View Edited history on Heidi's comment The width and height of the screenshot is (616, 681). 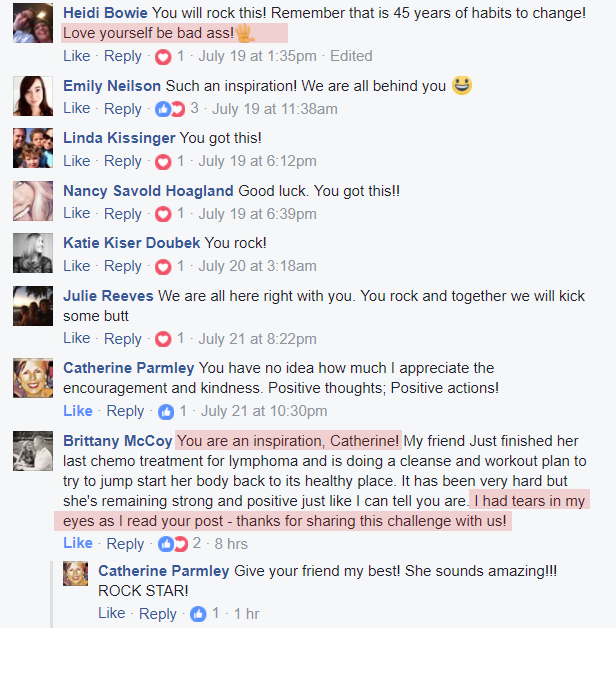point(351,56)
